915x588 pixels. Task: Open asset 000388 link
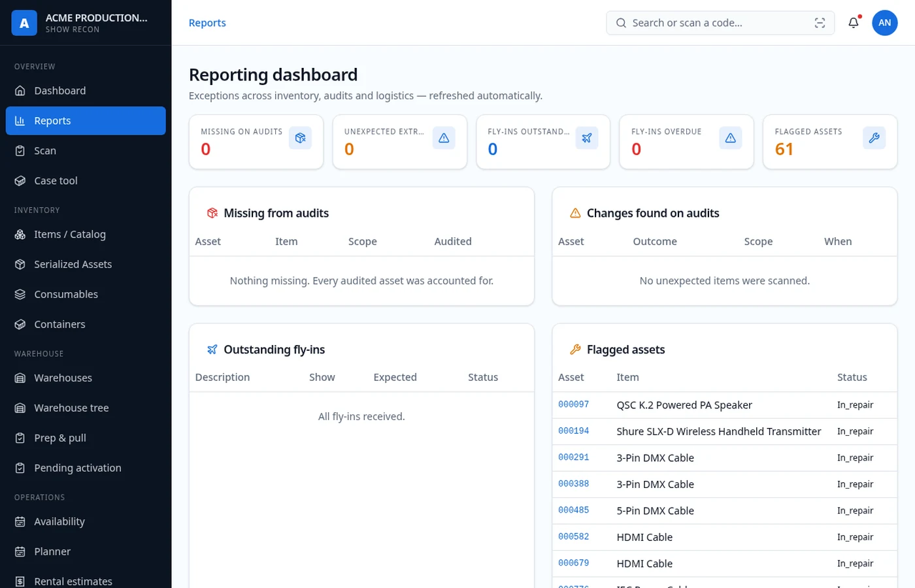(574, 484)
